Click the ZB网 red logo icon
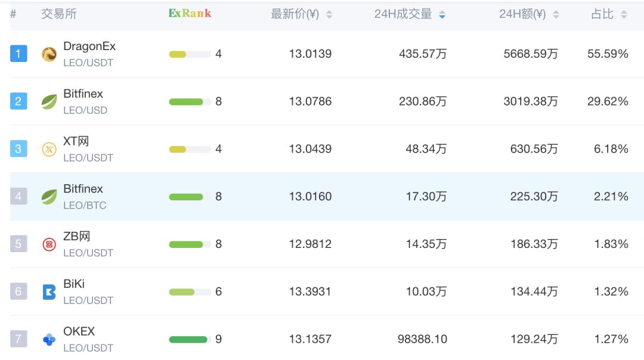 (x=49, y=244)
